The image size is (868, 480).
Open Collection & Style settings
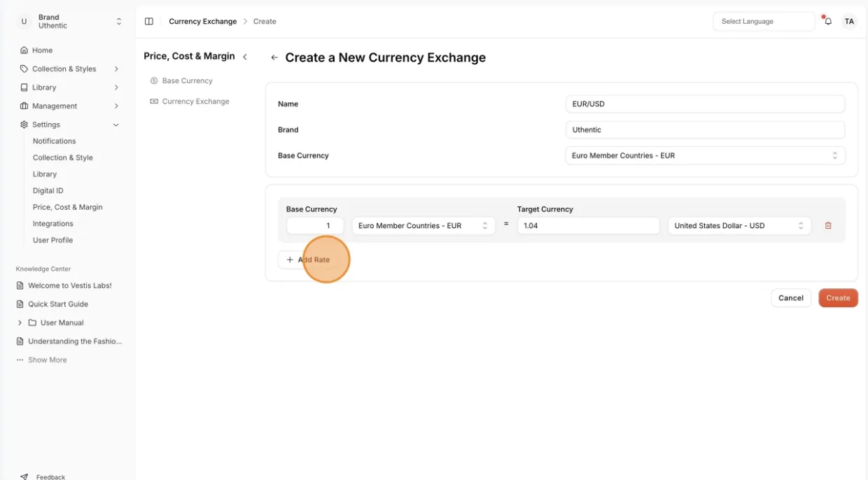tap(63, 157)
